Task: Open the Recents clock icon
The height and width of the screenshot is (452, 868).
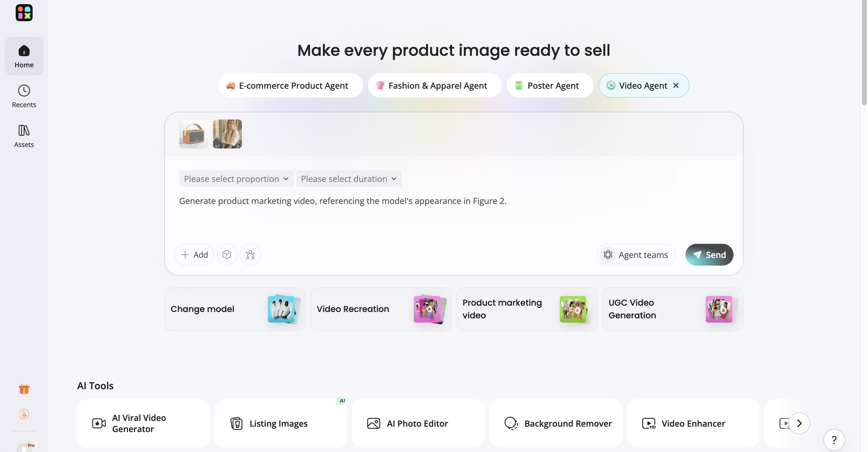Action: (x=24, y=90)
